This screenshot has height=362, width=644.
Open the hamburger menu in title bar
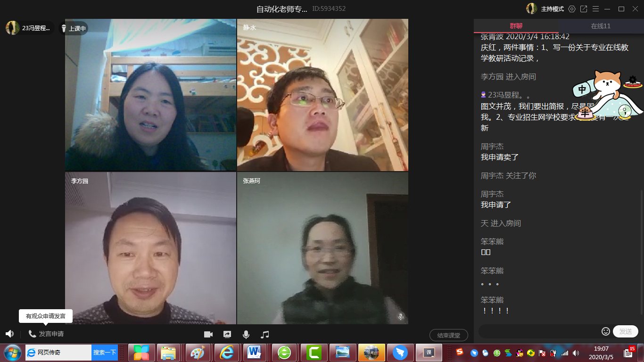pos(595,9)
